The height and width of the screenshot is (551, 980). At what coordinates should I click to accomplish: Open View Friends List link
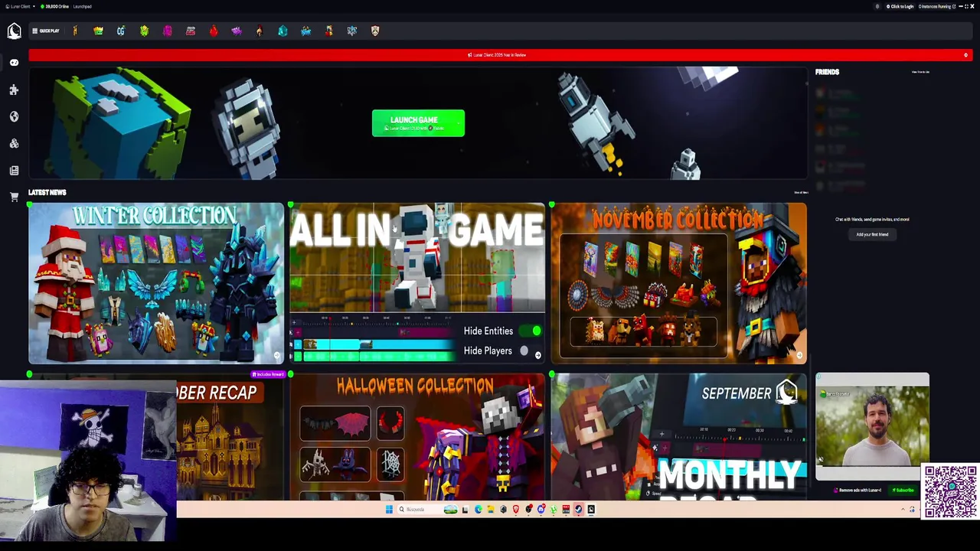(920, 72)
